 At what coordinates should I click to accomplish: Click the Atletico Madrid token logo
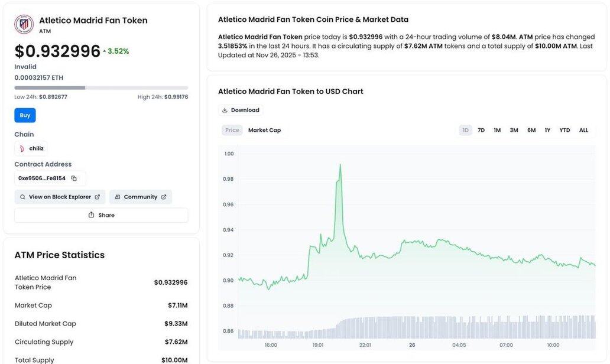[24, 24]
